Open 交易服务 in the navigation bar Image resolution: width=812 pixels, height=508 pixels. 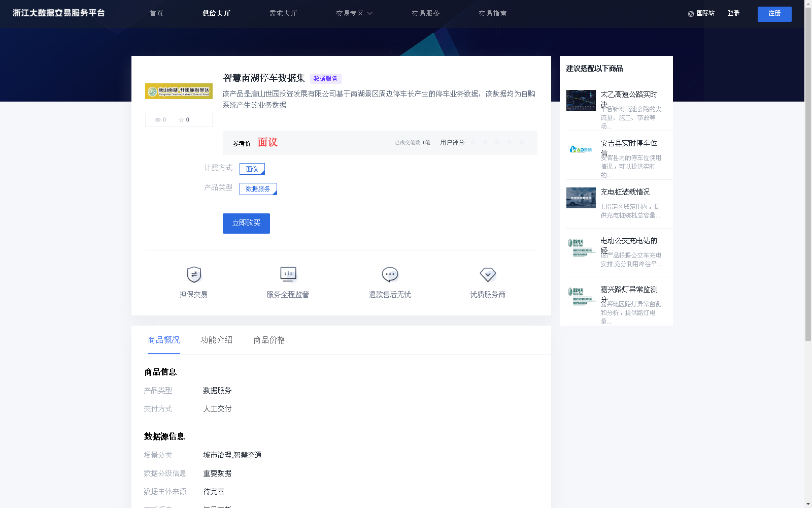426,14
